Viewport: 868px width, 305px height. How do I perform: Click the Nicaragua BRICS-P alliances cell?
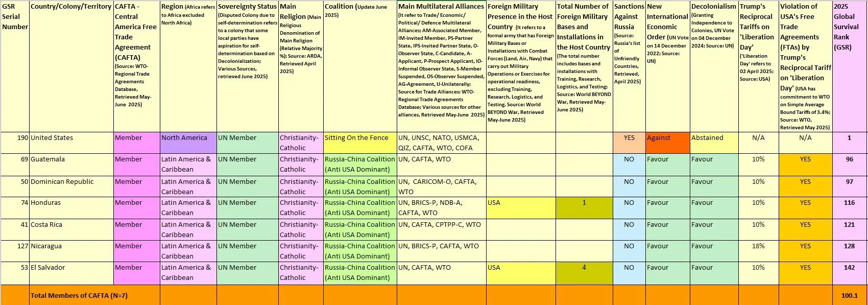[x=442, y=251]
